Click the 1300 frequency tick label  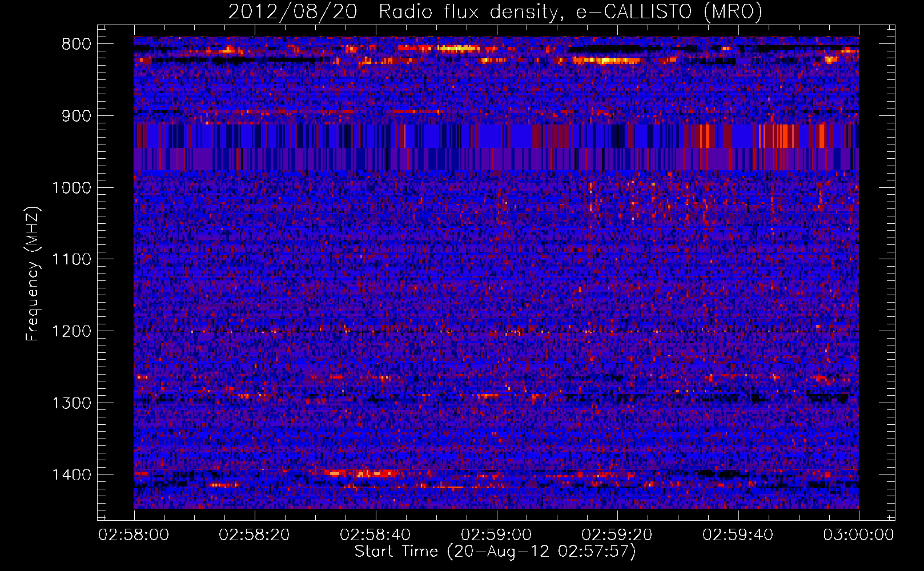tap(72, 404)
